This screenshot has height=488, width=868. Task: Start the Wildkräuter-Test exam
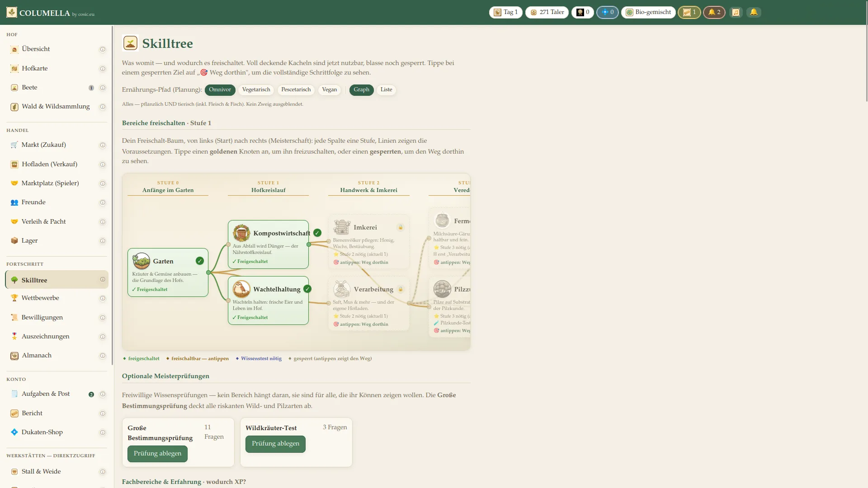[275, 444]
